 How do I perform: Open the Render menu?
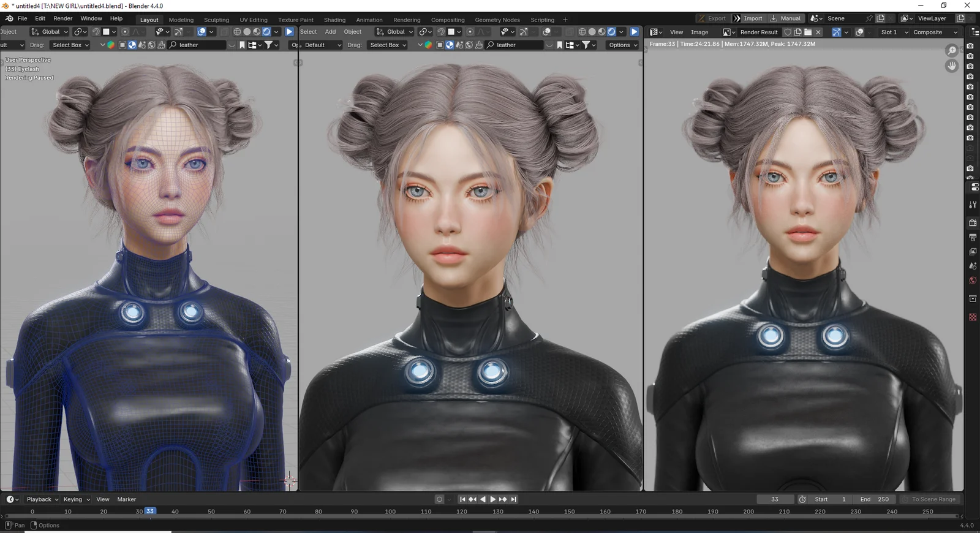pyautogui.click(x=63, y=18)
